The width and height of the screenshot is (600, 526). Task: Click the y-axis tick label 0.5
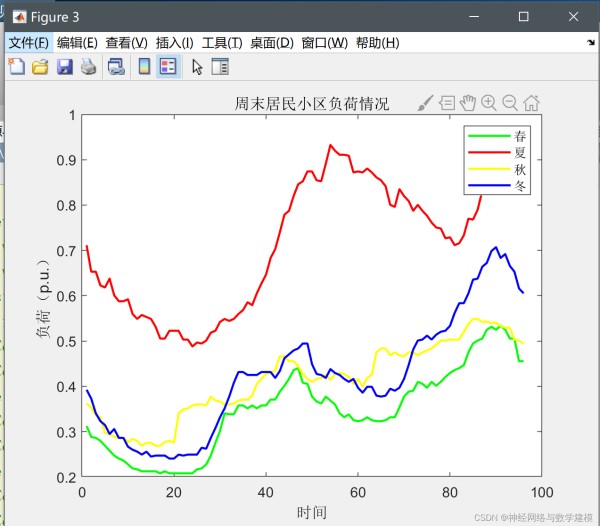tap(66, 341)
